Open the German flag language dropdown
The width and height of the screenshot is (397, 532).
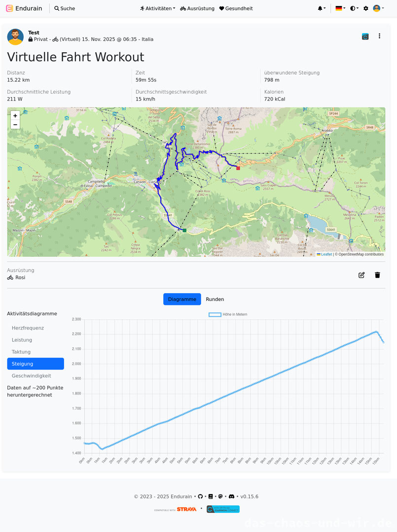(x=340, y=8)
